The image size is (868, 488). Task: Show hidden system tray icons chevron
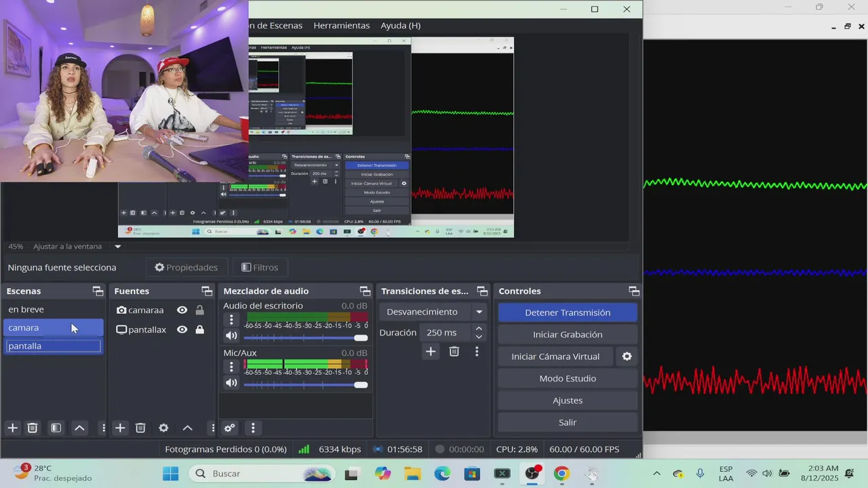point(656,474)
